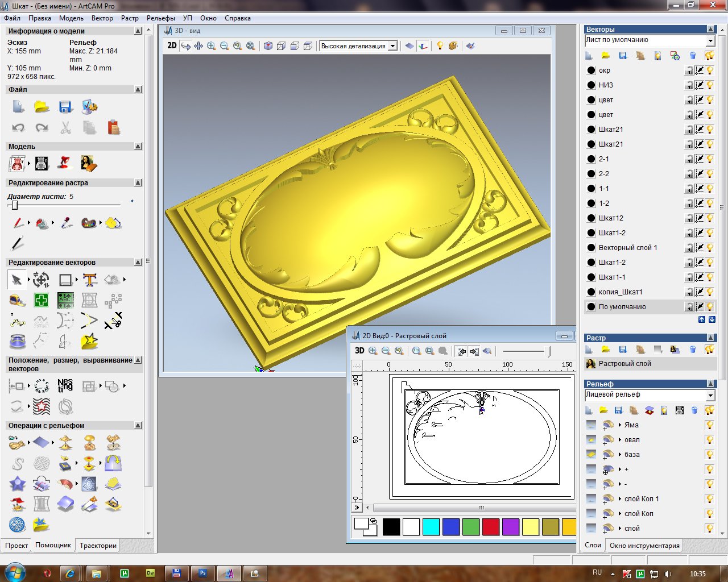Click the Nesting tool icon
This screenshot has width=728, height=582.
coord(65,386)
